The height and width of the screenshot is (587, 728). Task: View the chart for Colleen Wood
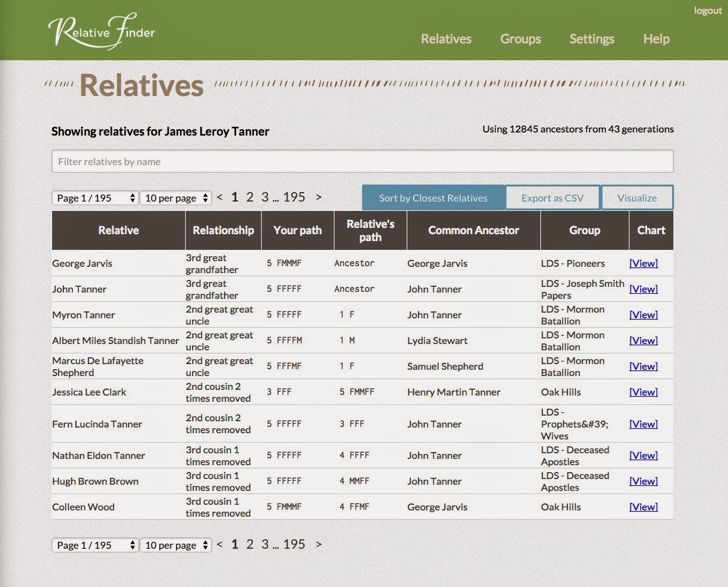tap(643, 507)
